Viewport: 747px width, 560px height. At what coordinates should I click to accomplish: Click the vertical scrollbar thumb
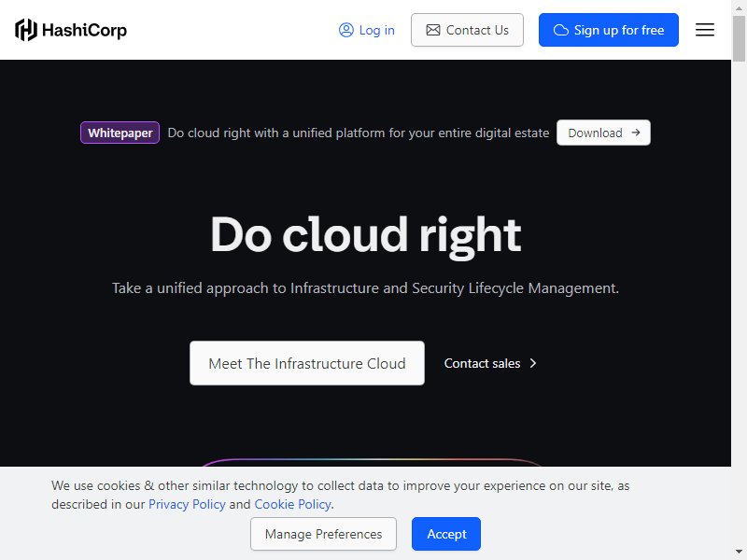click(739, 38)
